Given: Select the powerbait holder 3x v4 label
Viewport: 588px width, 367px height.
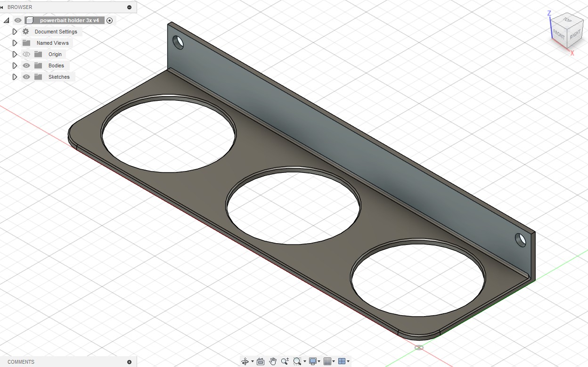Looking at the screenshot, I should point(69,20).
